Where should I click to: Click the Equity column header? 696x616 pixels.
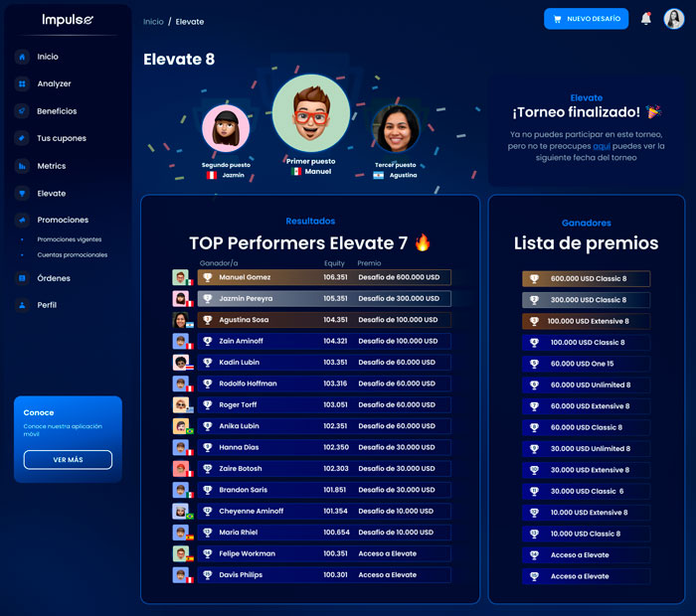pos(334,263)
